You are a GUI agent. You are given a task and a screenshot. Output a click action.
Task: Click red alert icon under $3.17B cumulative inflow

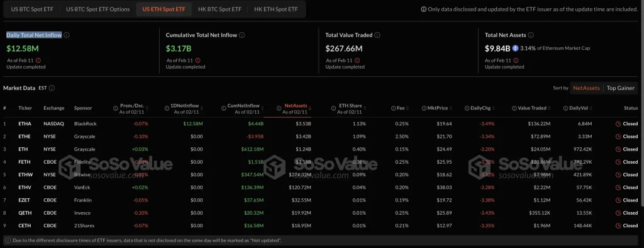tap(197, 60)
